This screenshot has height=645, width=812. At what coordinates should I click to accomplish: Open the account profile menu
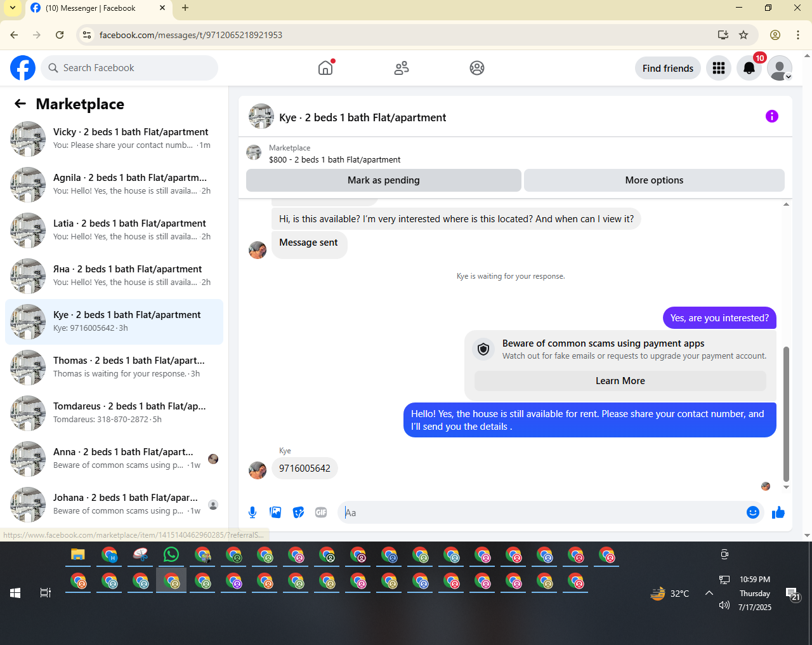pos(780,68)
